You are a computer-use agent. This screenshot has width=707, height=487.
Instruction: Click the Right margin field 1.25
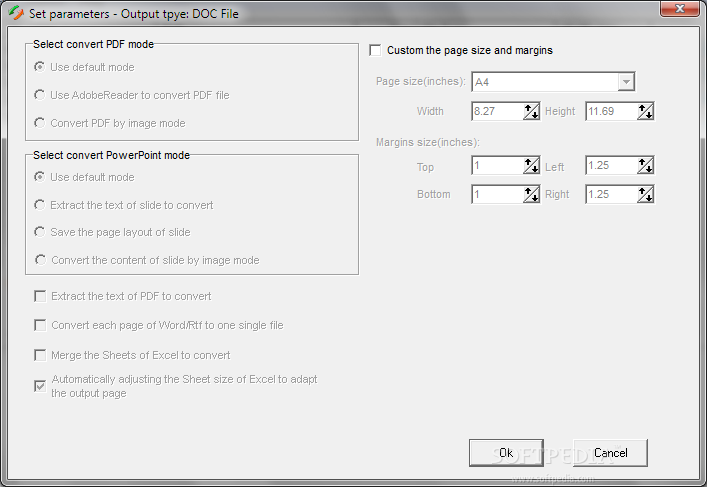(611, 194)
